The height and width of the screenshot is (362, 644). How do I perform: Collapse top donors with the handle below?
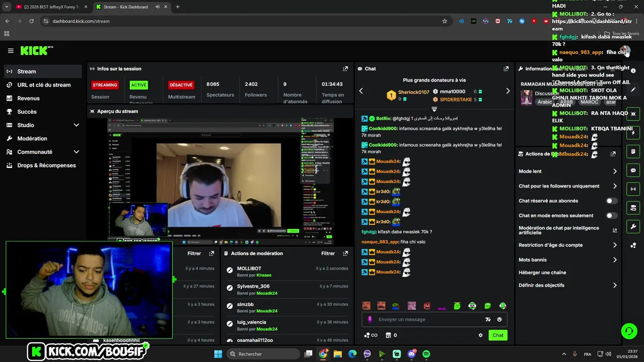point(434,109)
